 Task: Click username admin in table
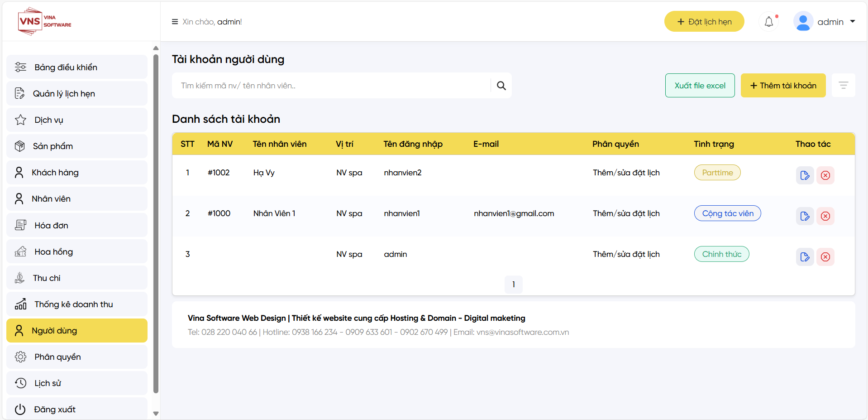[x=396, y=254]
